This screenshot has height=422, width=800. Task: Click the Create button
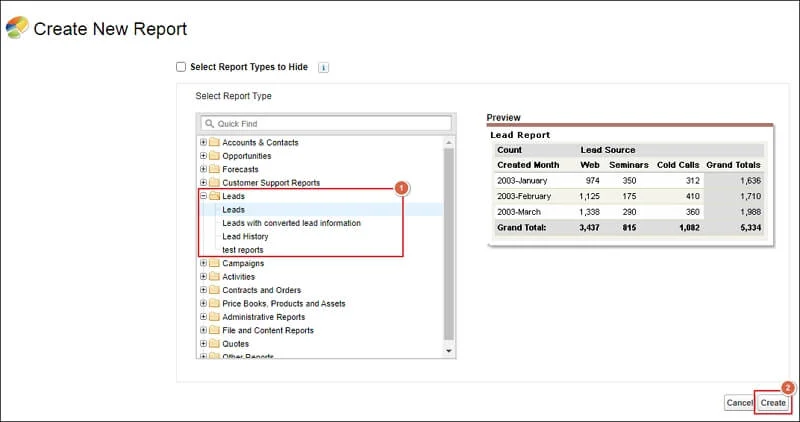773,403
